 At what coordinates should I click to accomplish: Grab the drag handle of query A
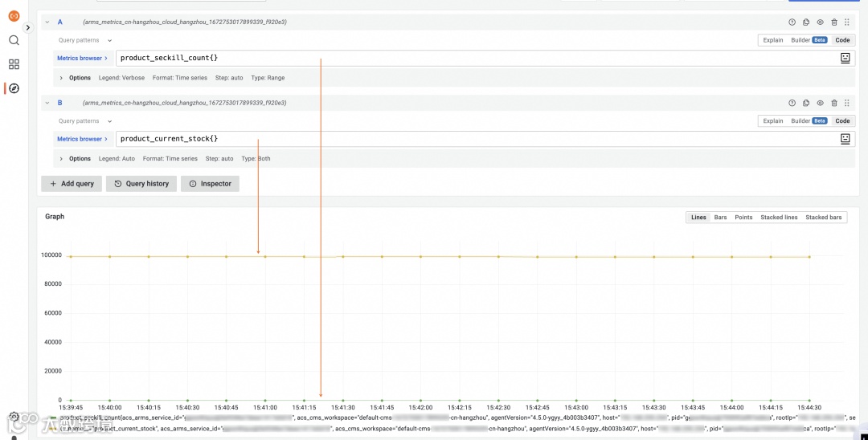tap(847, 22)
